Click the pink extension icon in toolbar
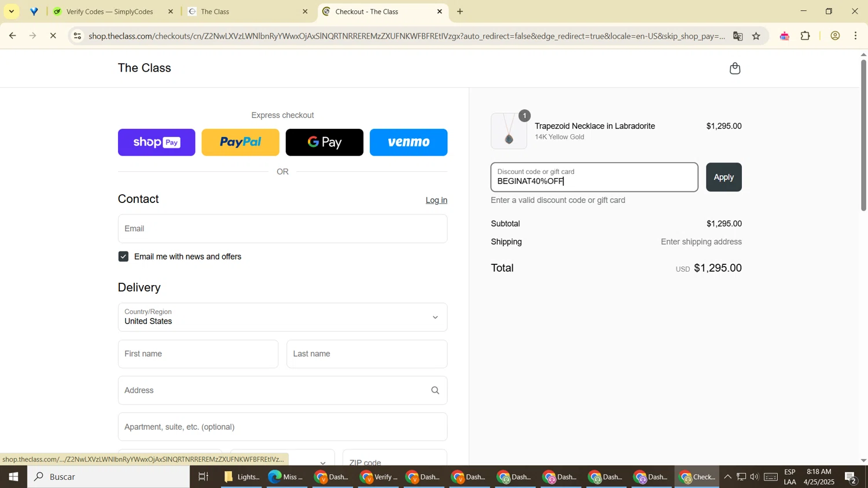The image size is (868, 488). point(785,36)
